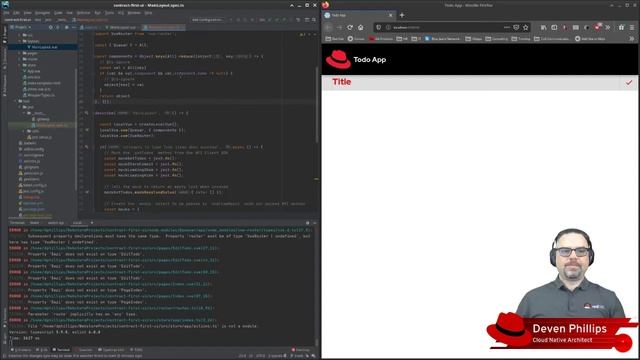This screenshot has width=640, height=360.
Task: Expand the pages folder in project tree
Action: (x=19, y=53)
